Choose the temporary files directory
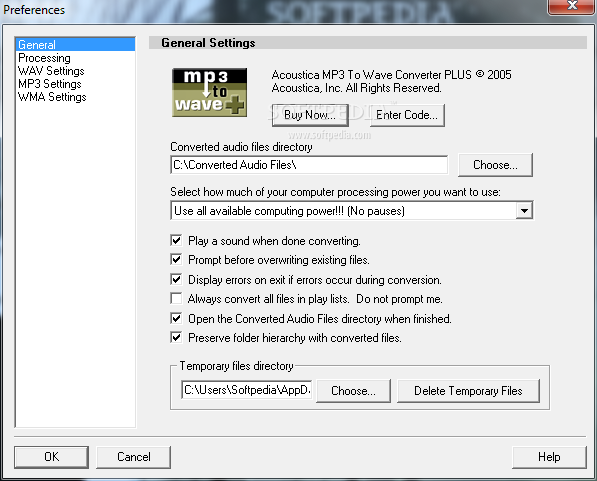Image resolution: width=597 pixels, height=481 pixels. pyautogui.click(x=353, y=391)
